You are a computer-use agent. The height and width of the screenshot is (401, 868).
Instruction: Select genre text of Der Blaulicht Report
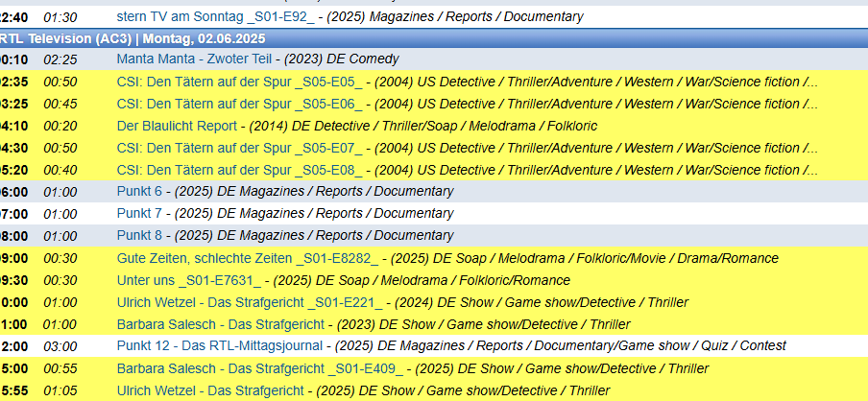422,126
